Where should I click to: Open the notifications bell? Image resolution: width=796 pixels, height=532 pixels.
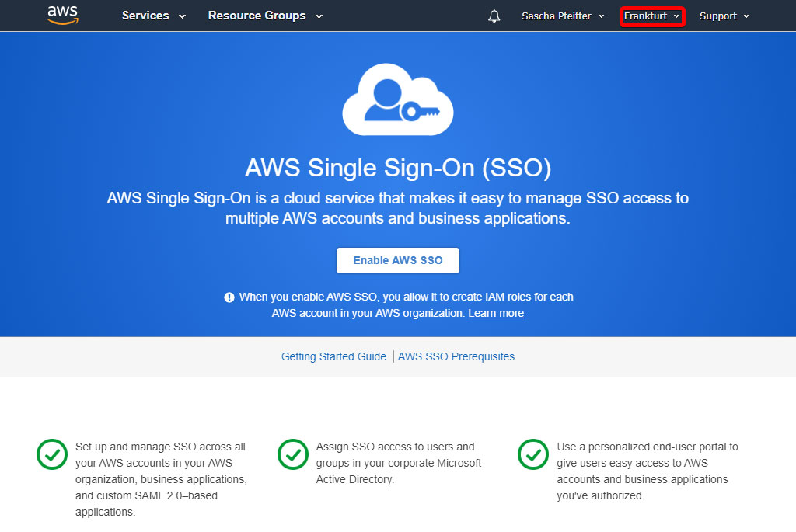(x=494, y=15)
